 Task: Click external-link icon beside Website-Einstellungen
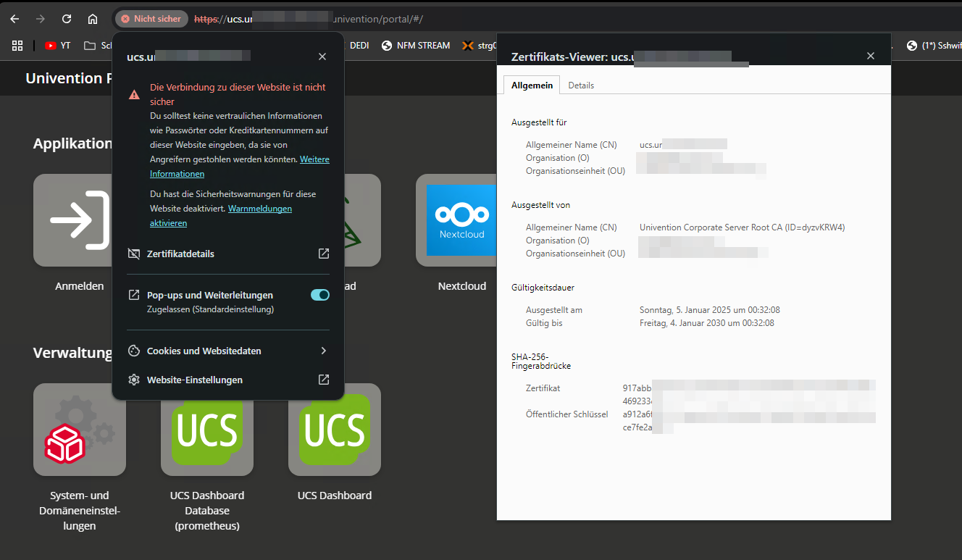[x=324, y=380]
